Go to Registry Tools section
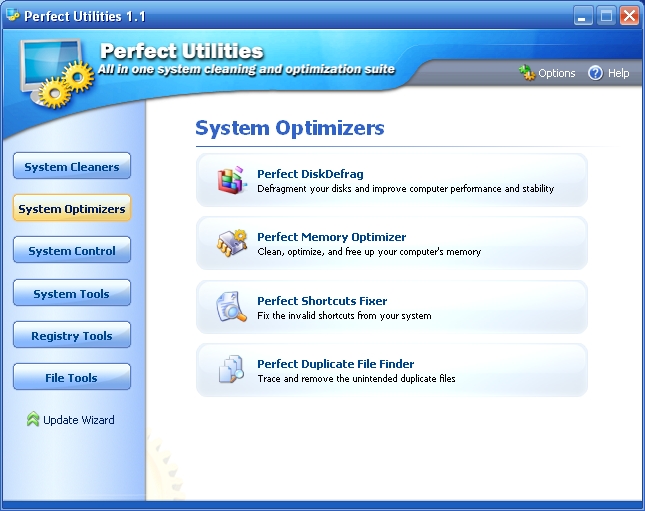 pyautogui.click(x=72, y=335)
